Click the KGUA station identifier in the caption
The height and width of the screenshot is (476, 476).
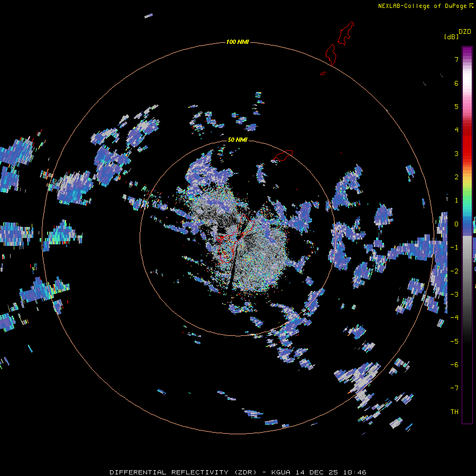[281, 472]
